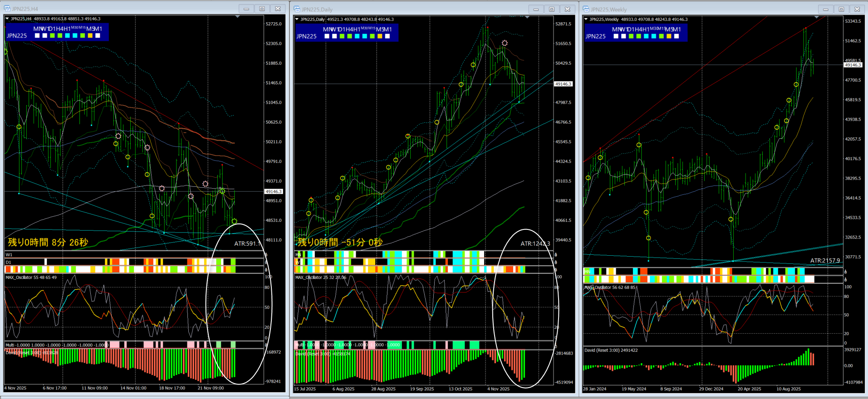
Task: Click the JPN225,H4 window title text
Action: (25, 9)
